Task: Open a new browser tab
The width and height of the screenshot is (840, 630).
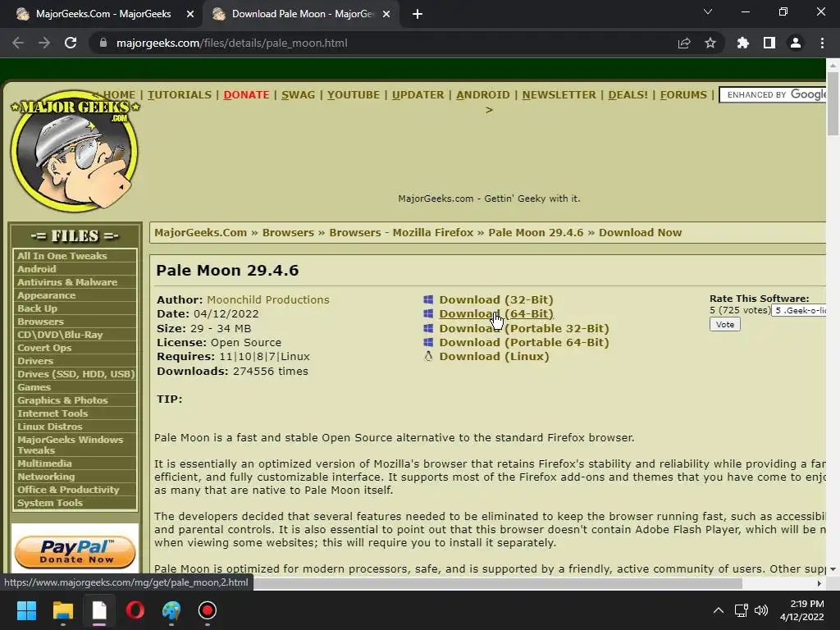Action: 418,14
